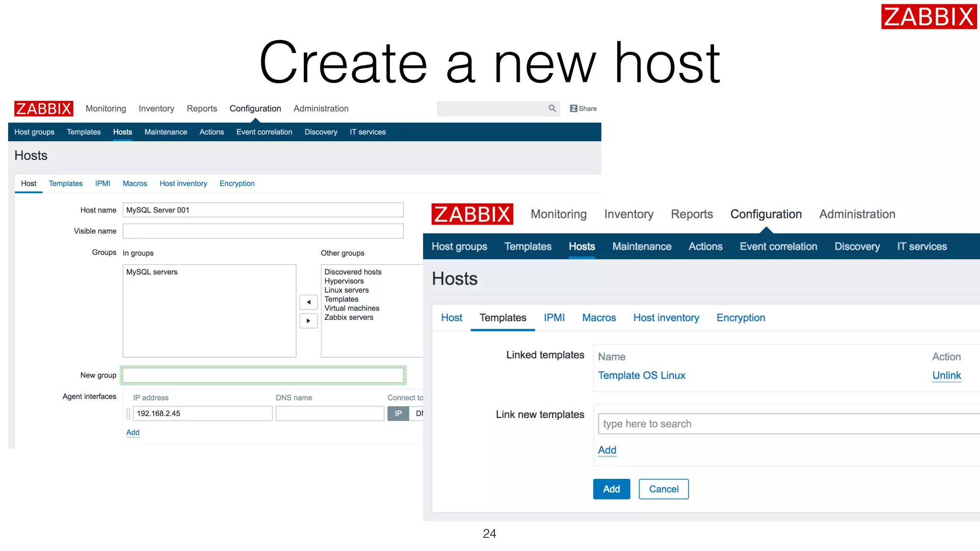Select MySQL servers in In groups list
This screenshot has height=551, width=980.
[152, 272]
